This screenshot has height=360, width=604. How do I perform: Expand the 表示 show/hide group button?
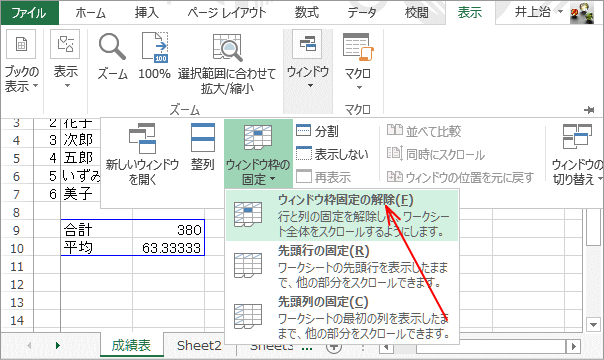coord(65,60)
